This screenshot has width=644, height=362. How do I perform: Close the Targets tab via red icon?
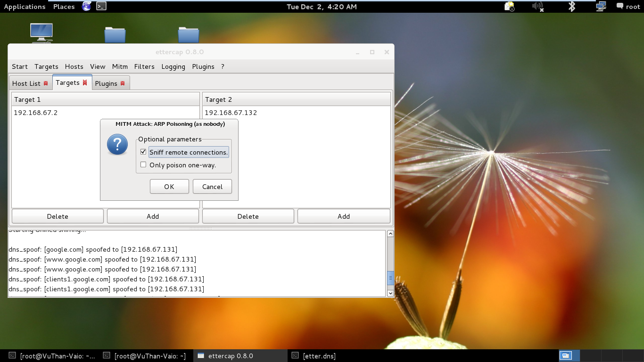[85, 82]
